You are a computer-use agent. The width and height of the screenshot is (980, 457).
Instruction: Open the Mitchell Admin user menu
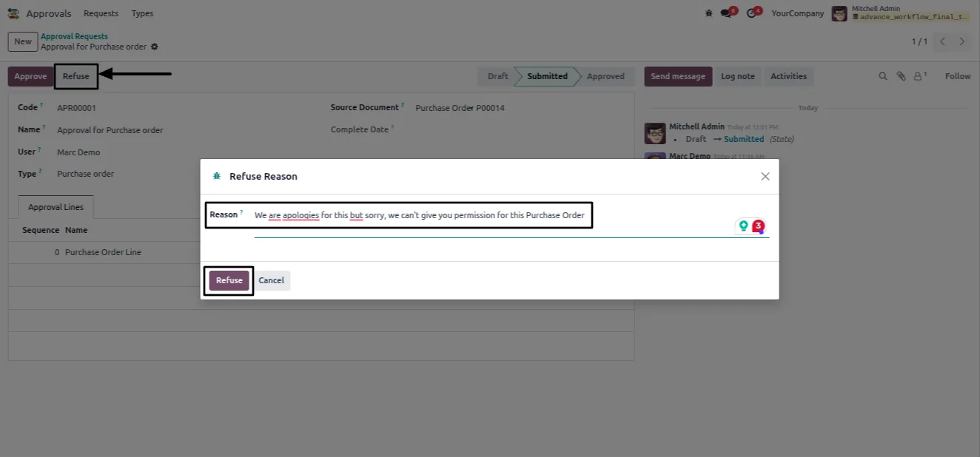pos(900,13)
